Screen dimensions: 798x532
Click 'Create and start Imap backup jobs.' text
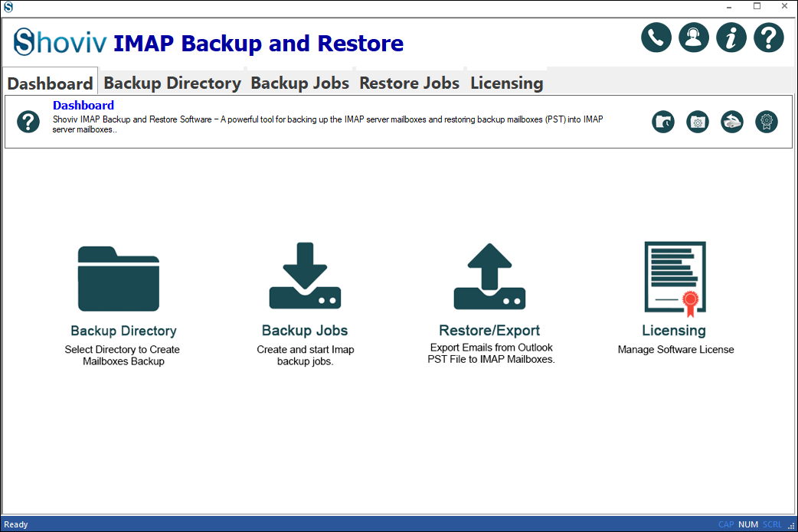click(x=306, y=355)
